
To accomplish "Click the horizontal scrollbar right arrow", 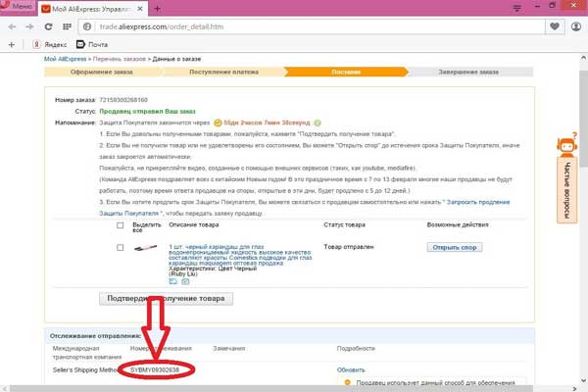I will [x=574, y=389].
